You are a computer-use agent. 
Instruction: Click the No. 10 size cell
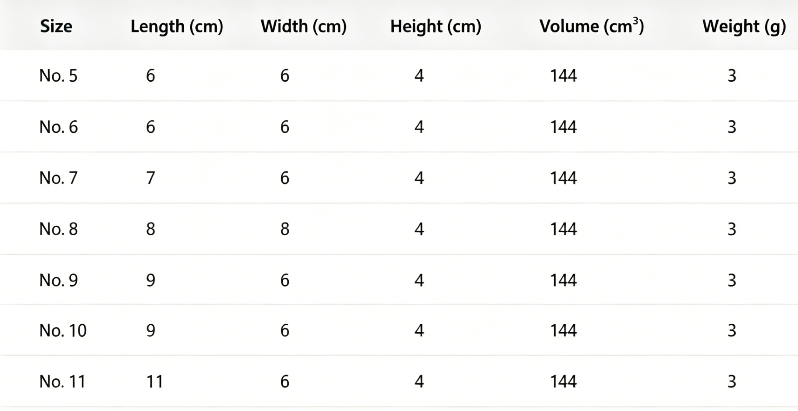(63, 331)
